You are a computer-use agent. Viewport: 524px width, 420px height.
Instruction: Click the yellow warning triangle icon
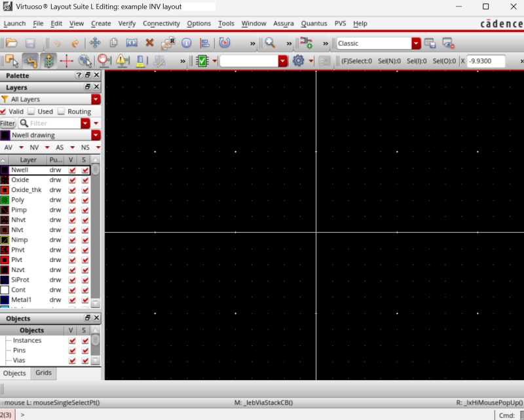[121, 60]
